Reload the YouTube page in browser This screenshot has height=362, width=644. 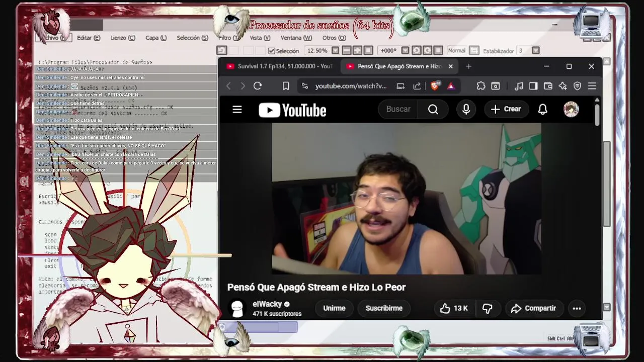coord(258,86)
